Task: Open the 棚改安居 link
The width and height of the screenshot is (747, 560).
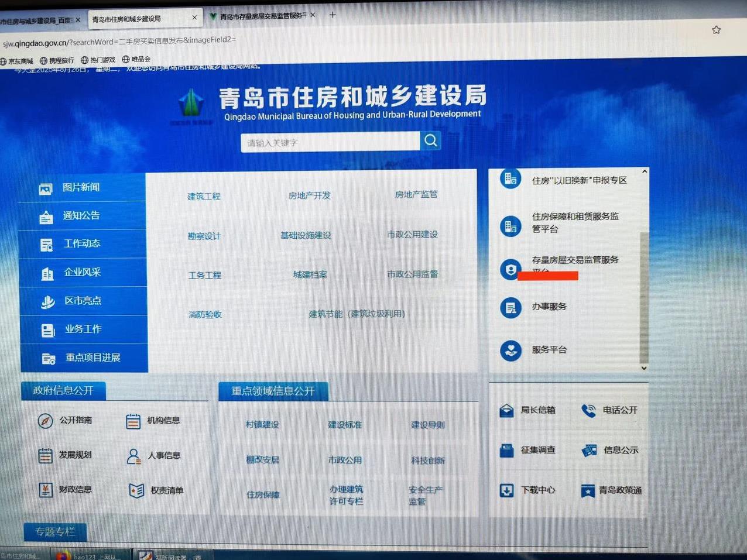Action: click(262, 460)
